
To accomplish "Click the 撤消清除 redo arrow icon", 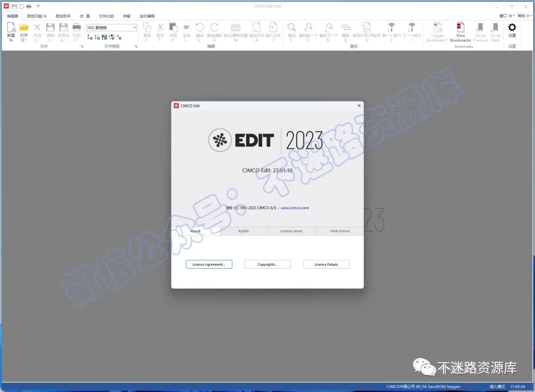I will pyautogui.click(x=214, y=28).
